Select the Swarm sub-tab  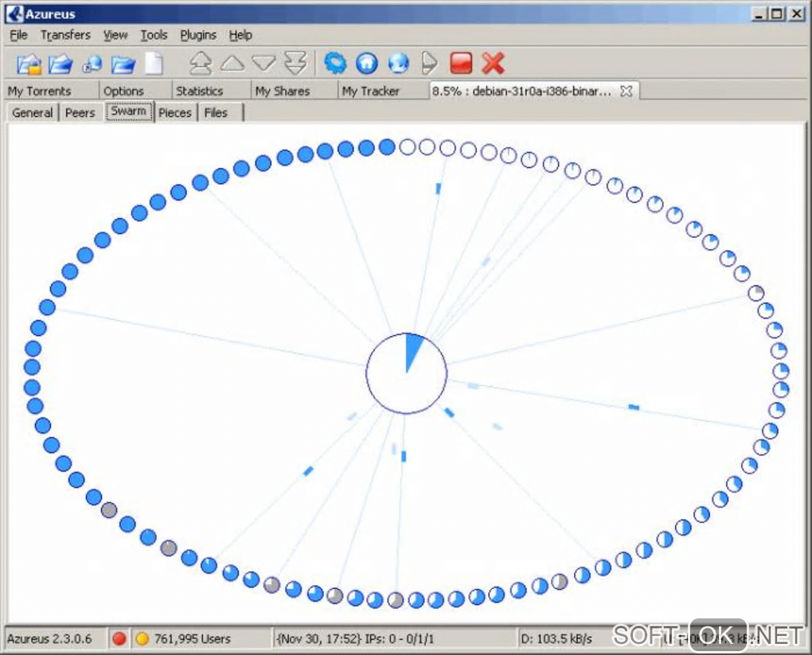[x=129, y=111]
